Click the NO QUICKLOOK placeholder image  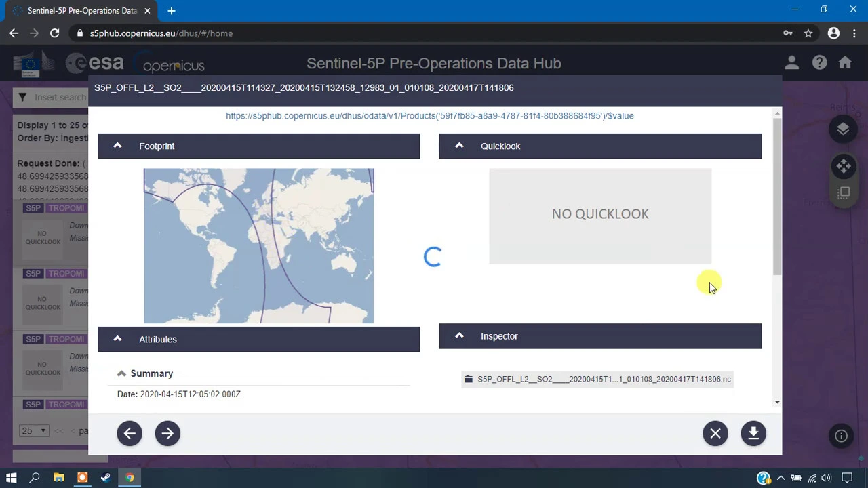pyautogui.click(x=600, y=216)
